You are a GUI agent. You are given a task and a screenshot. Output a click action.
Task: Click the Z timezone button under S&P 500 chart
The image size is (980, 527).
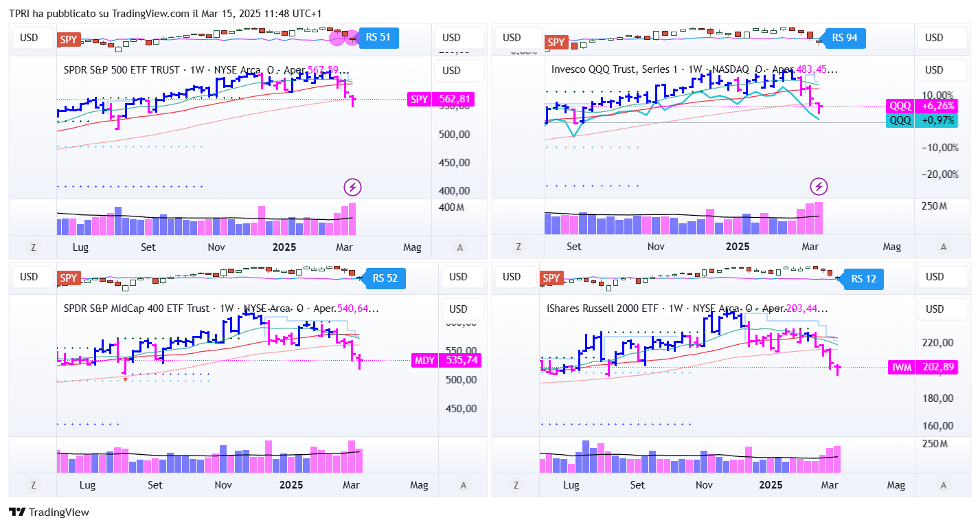point(33,247)
